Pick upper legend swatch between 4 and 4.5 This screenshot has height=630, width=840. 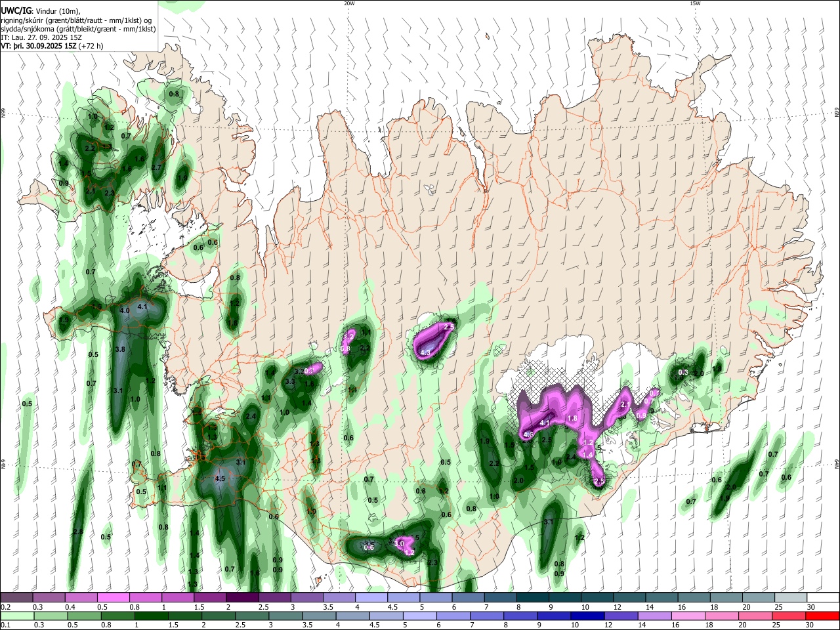pyautogui.click(x=371, y=598)
